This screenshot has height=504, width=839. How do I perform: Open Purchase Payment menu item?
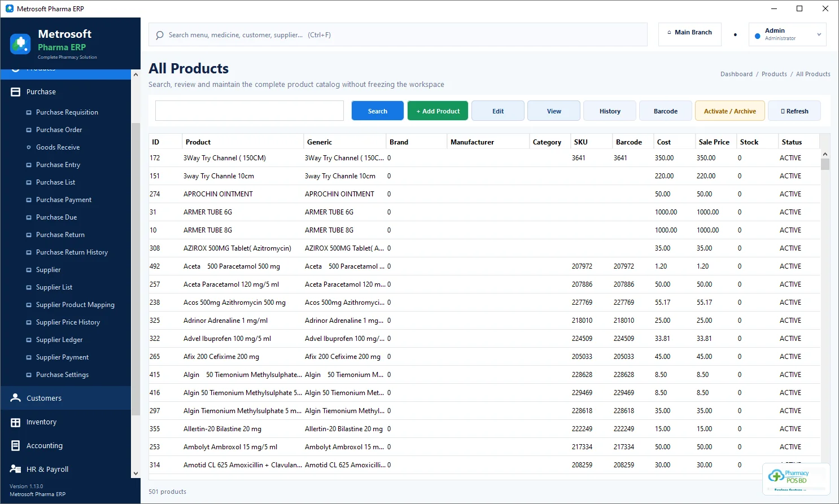pyautogui.click(x=64, y=200)
